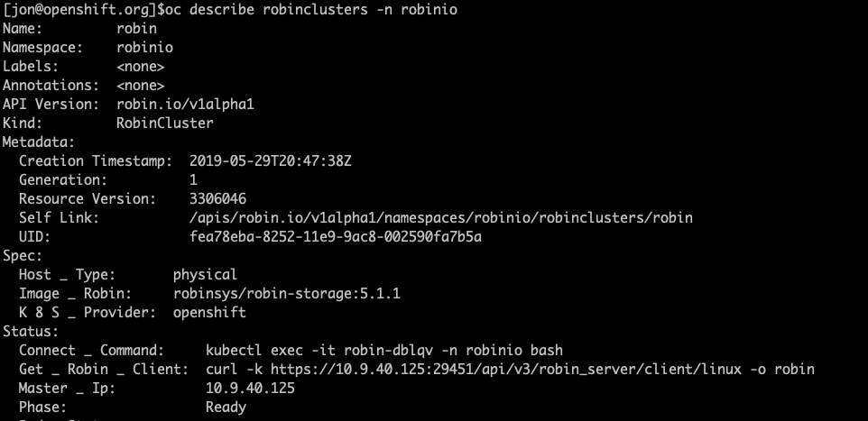The height and width of the screenshot is (421, 868).
Task: Click the Annotations '<none>' value
Action: coord(140,86)
